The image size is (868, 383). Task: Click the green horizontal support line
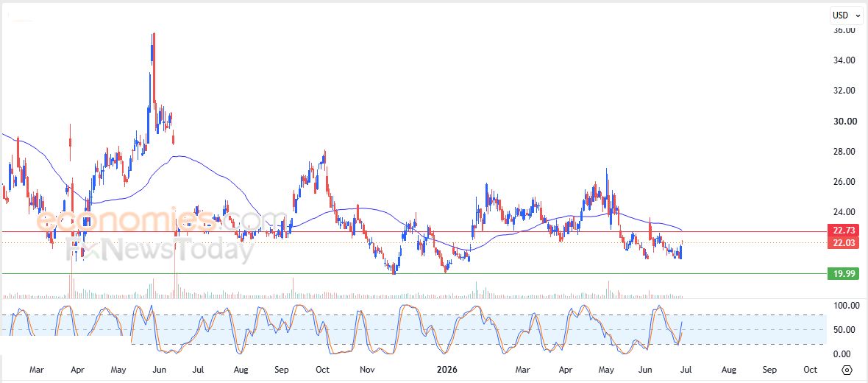coord(413,273)
